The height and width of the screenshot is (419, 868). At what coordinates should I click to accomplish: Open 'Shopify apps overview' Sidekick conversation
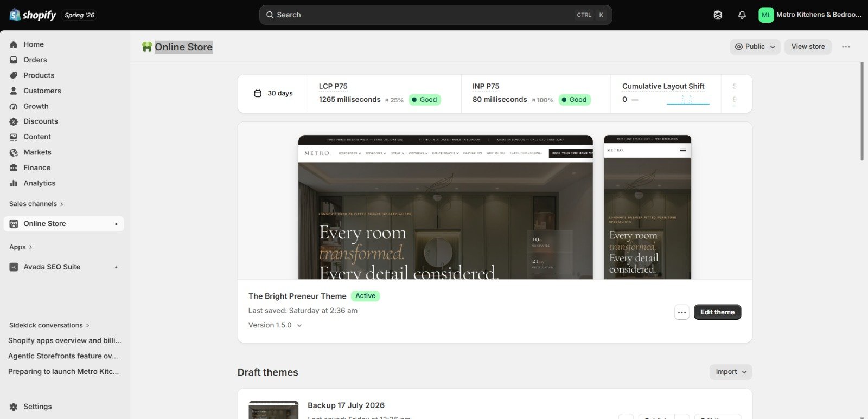pos(65,340)
